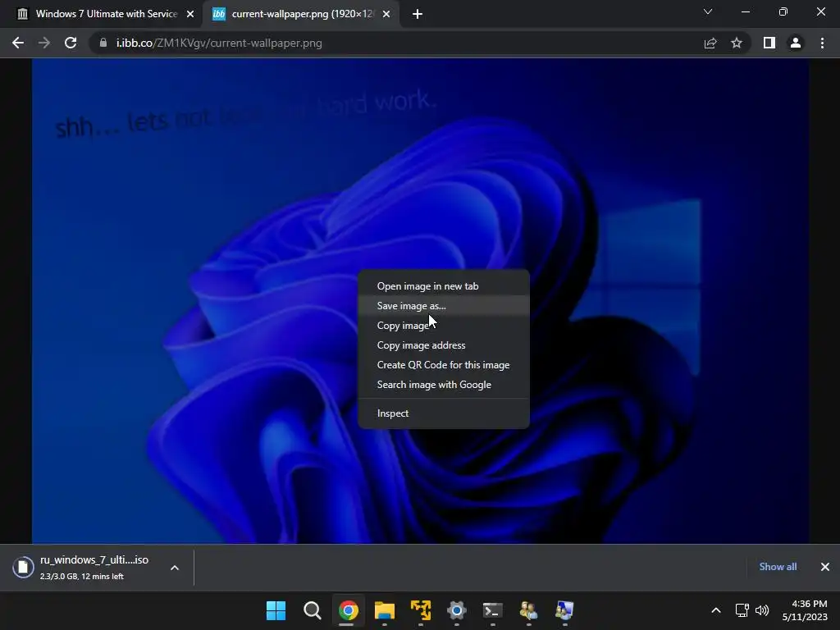Open the clock showing 4:36 PM
This screenshot has width=840, height=630.
(x=805, y=610)
